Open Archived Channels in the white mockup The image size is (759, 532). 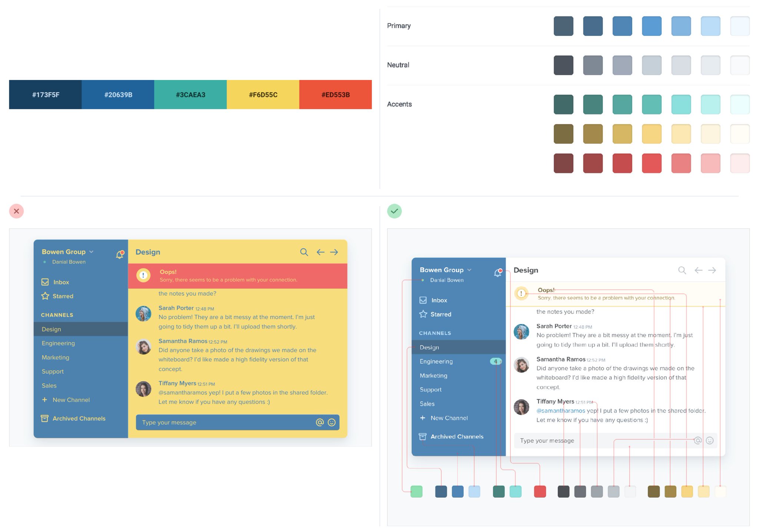tap(451, 437)
